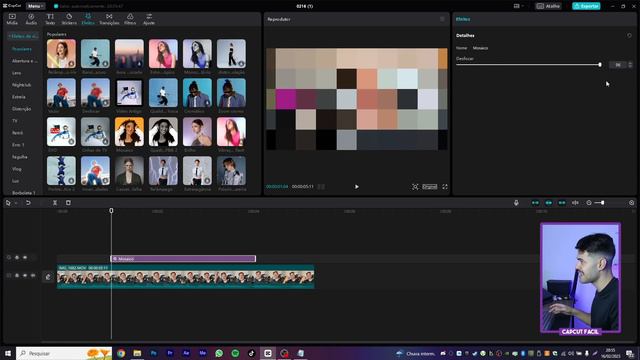Screen dimensions: 640x360
Task: Click the timeline fit/settings icon at far right
Action: tap(631, 203)
